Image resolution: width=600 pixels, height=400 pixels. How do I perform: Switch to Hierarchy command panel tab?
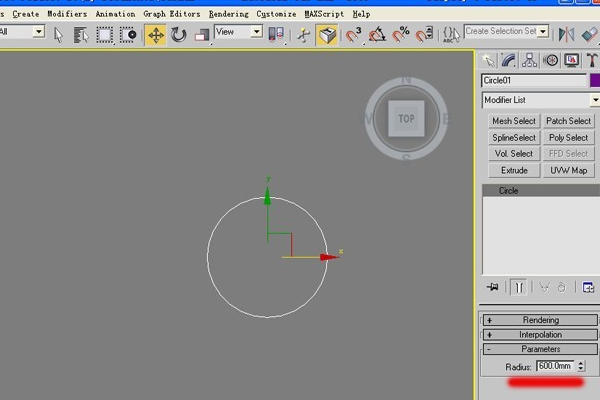[530, 60]
